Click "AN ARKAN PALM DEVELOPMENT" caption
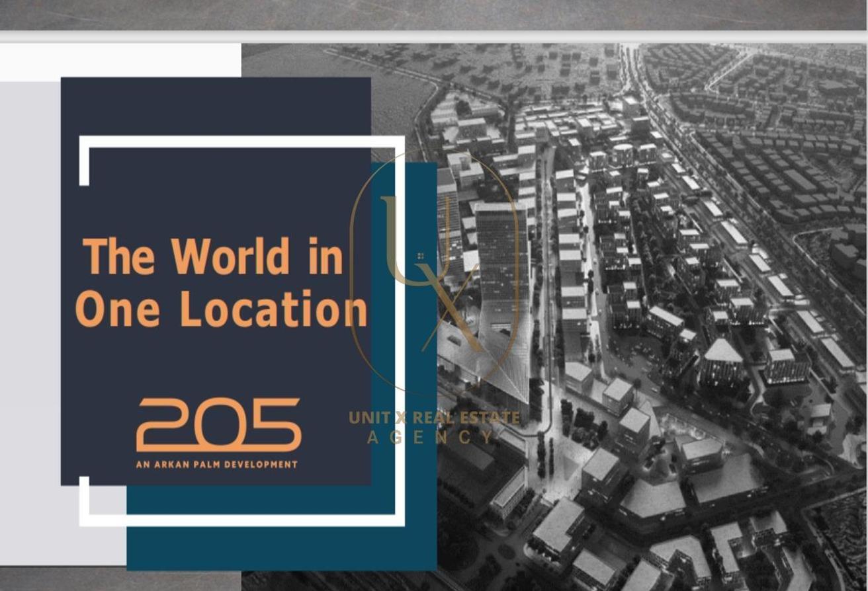The width and height of the screenshot is (868, 591). click(217, 465)
